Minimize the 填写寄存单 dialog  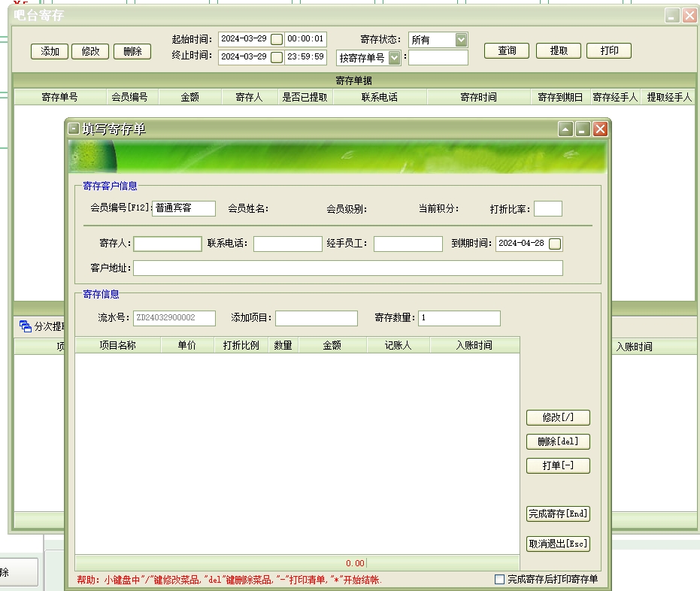pos(583,129)
